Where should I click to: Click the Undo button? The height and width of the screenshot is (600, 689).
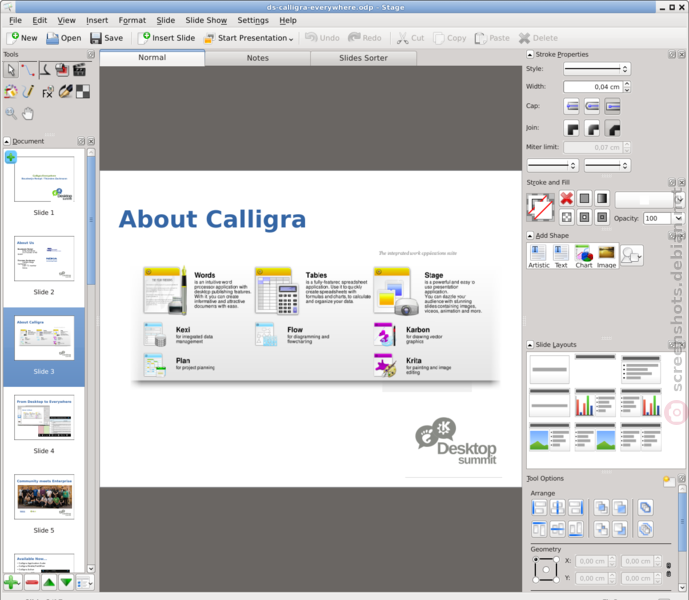[322, 38]
